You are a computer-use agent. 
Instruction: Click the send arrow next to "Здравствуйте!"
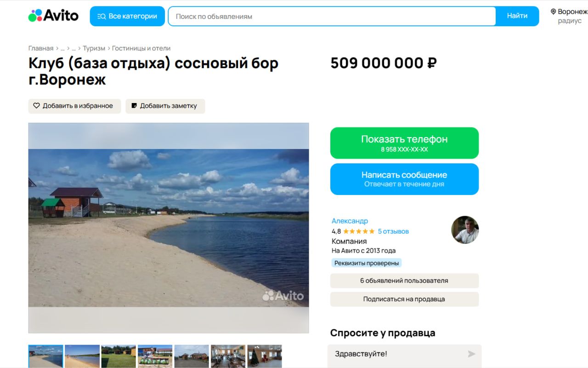(x=471, y=354)
